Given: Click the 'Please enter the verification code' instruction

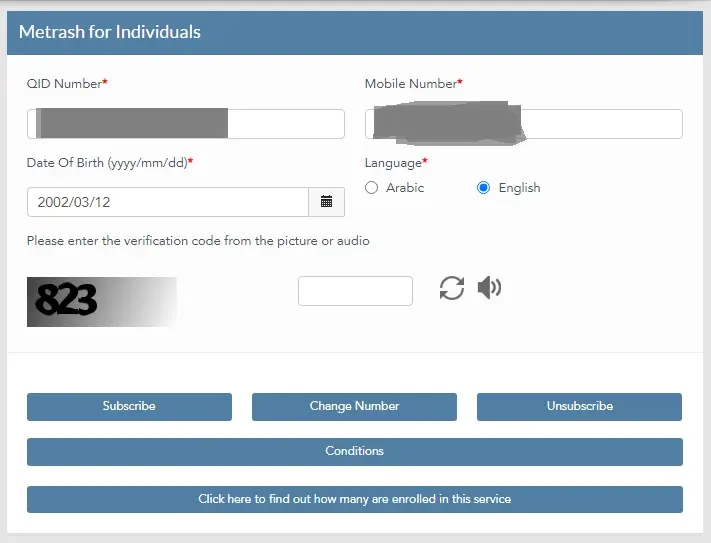Looking at the screenshot, I should pos(198,241).
